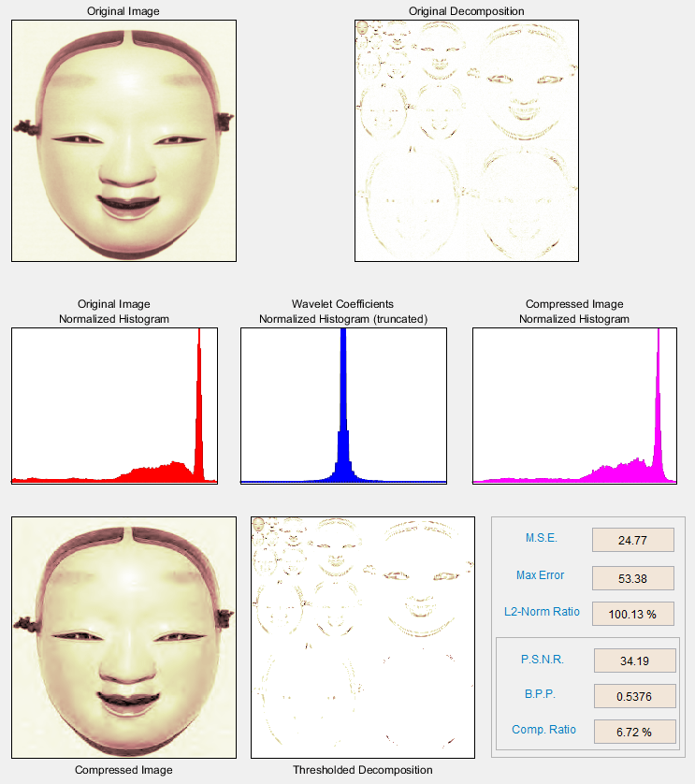695x784 pixels.
Task: Select the M.S.E. value field 24.77
Action: [633, 540]
